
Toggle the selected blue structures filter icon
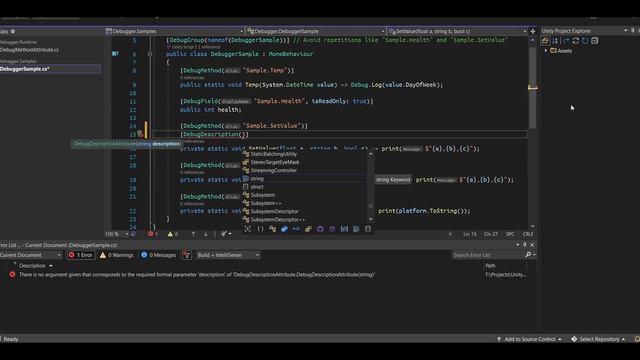click(284, 229)
